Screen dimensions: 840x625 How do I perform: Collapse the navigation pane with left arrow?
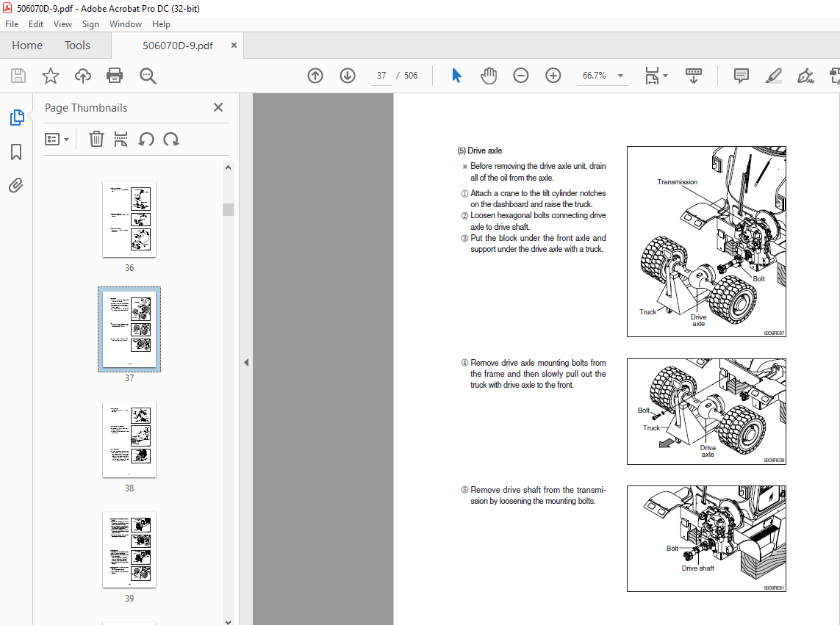pyautogui.click(x=246, y=362)
